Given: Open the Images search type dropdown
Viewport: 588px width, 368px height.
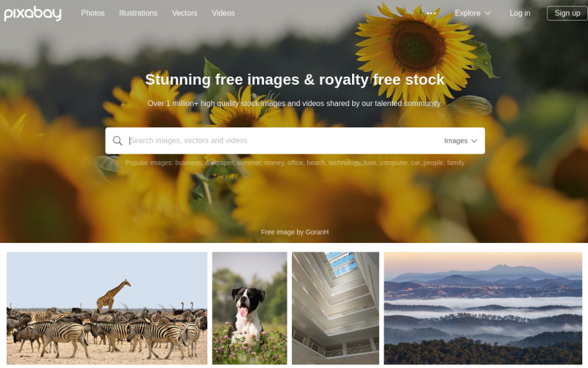Looking at the screenshot, I should point(461,141).
